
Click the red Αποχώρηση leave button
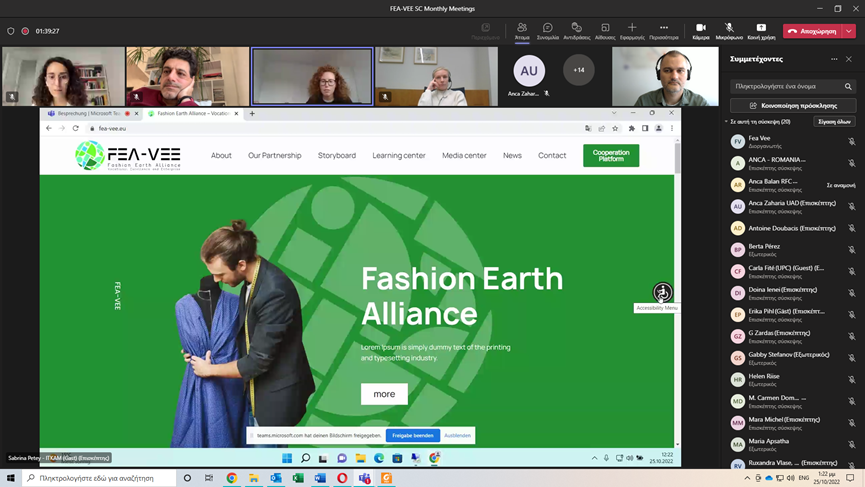coord(812,31)
